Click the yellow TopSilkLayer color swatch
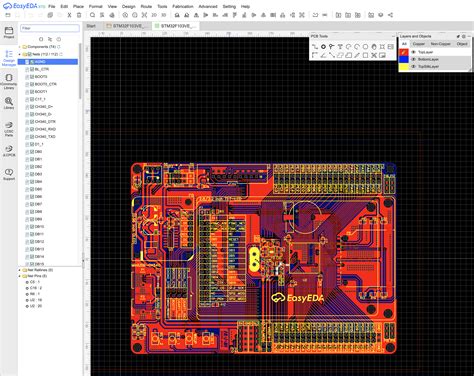 pyautogui.click(x=404, y=67)
